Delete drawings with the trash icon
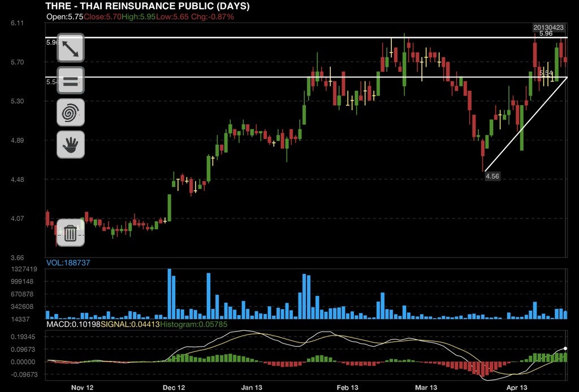579x392 pixels. click(x=70, y=233)
